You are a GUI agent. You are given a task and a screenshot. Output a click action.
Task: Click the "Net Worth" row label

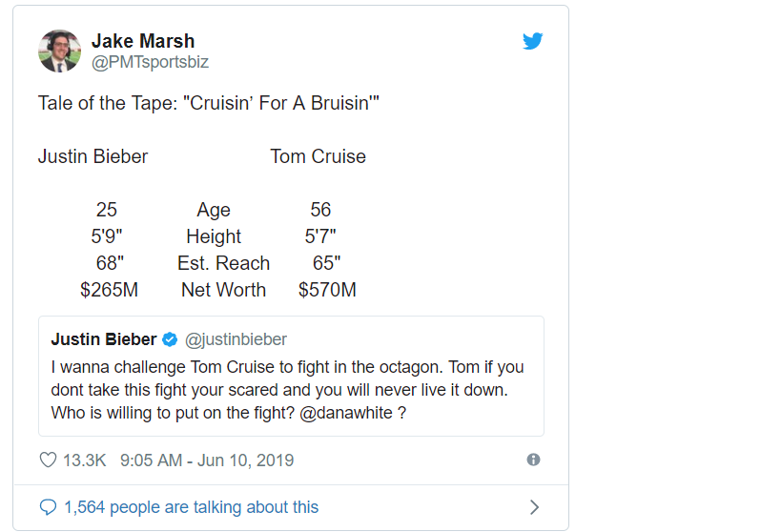coord(223,290)
